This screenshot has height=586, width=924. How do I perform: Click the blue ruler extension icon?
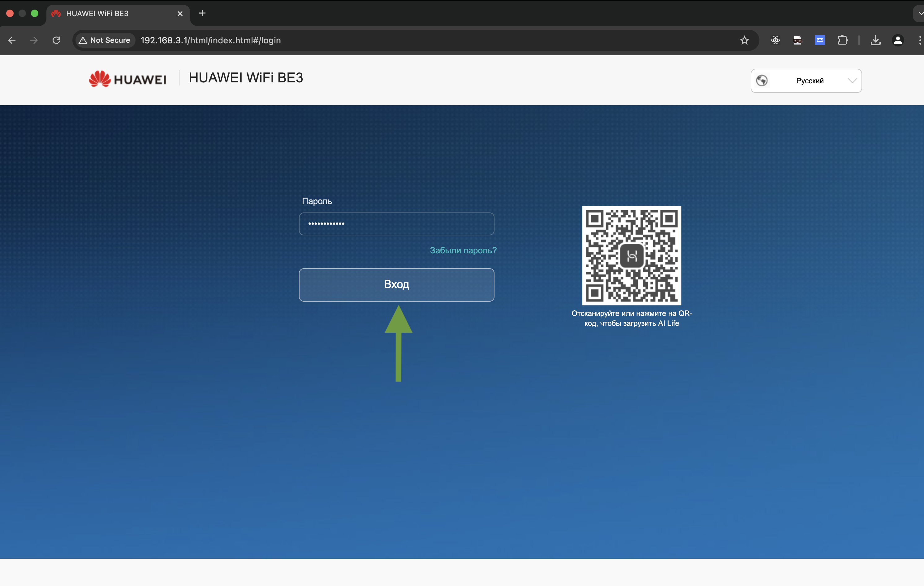pos(820,40)
